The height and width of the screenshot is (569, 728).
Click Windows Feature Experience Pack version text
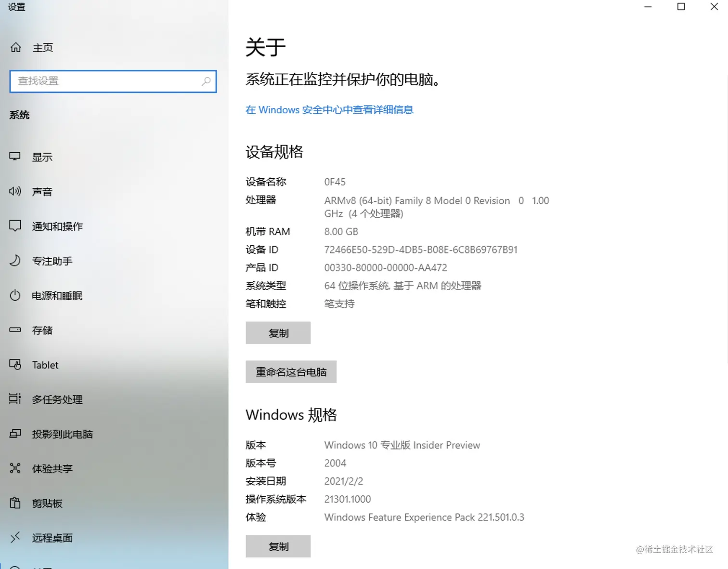pyautogui.click(x=424, y=517)
